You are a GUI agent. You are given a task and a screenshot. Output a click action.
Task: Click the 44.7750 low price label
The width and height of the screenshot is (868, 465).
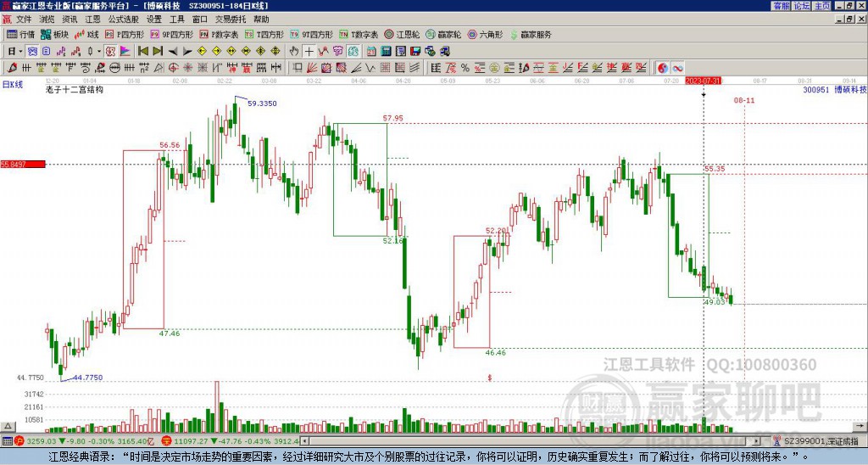87,378
